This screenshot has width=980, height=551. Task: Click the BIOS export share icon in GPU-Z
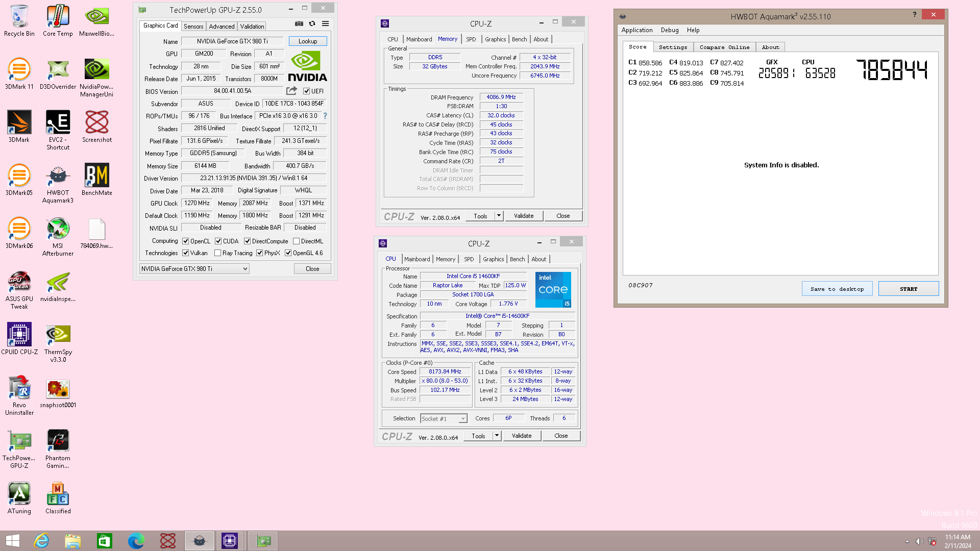coord(291,91)
